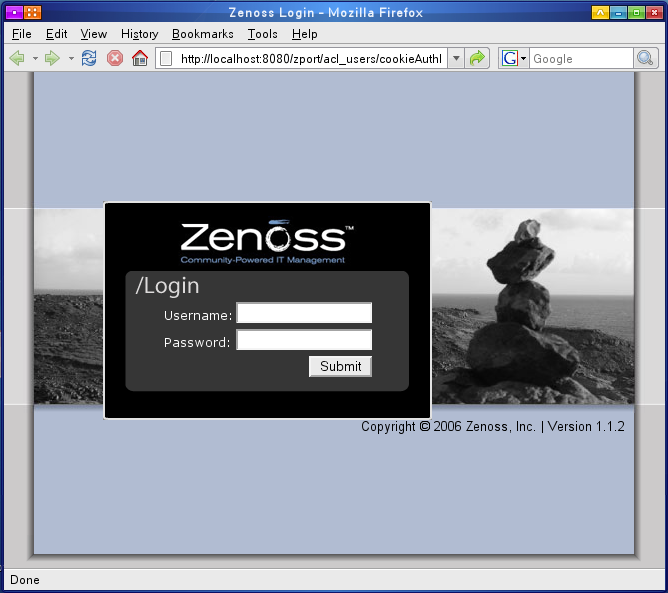Open the File menu
This screenshot has height=593, width=668.
tap(21, 34)
